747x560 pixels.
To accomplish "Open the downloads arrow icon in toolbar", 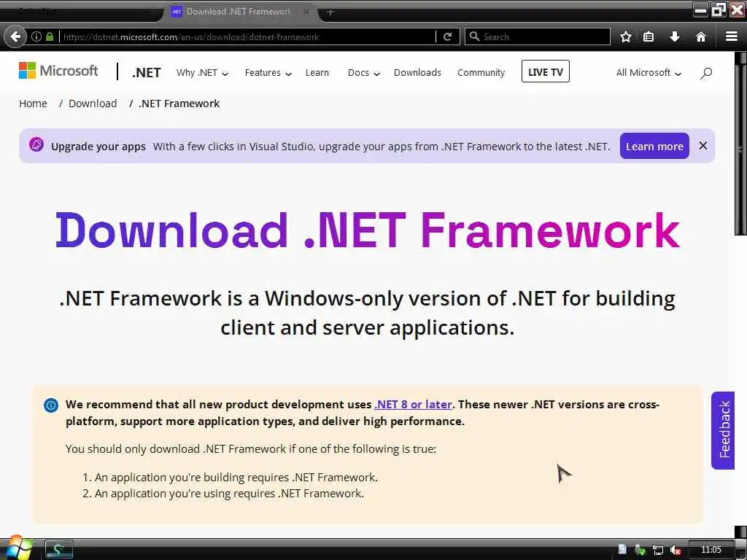I will click(675, 36).
